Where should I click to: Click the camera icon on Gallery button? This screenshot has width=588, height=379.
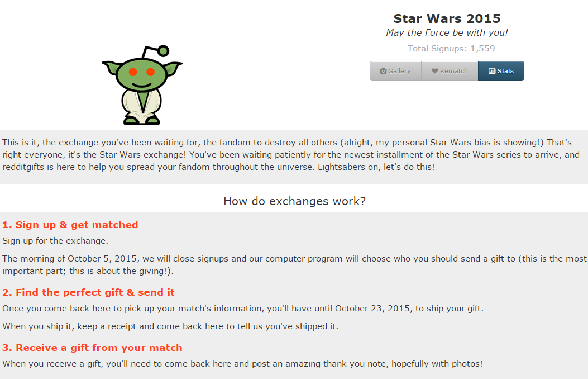[x=383, y=71]
